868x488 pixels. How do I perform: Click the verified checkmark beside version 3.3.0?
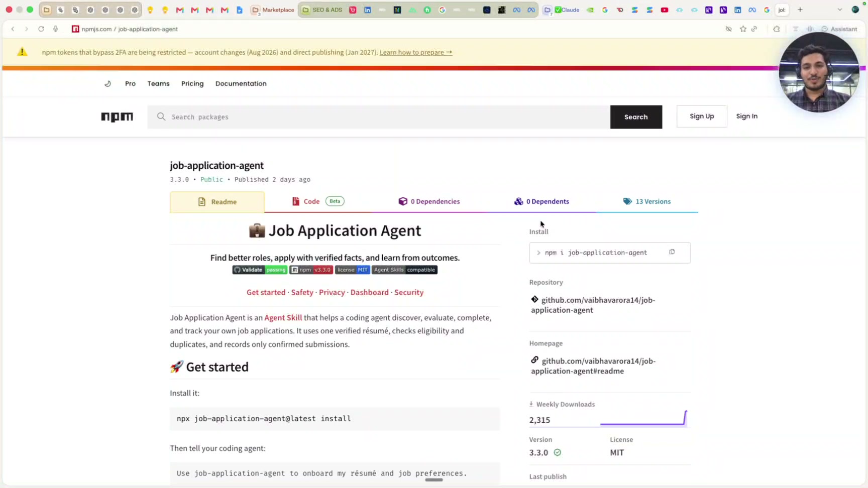[558, 452]
